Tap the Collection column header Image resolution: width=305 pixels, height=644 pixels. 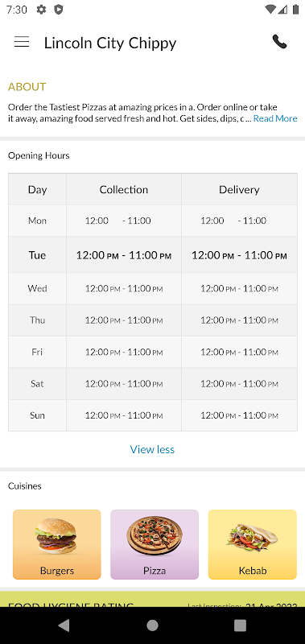click(124, 189)
